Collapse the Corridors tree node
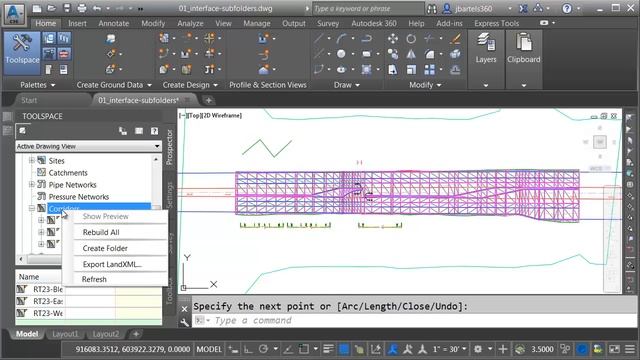This screenshot has height=360, width=640. click(x=31, y=208)
